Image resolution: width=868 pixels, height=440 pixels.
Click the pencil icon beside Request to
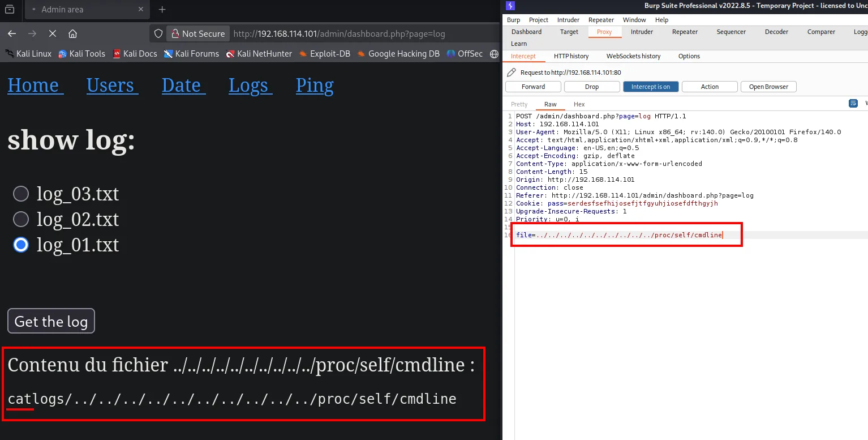click(512, 72)
